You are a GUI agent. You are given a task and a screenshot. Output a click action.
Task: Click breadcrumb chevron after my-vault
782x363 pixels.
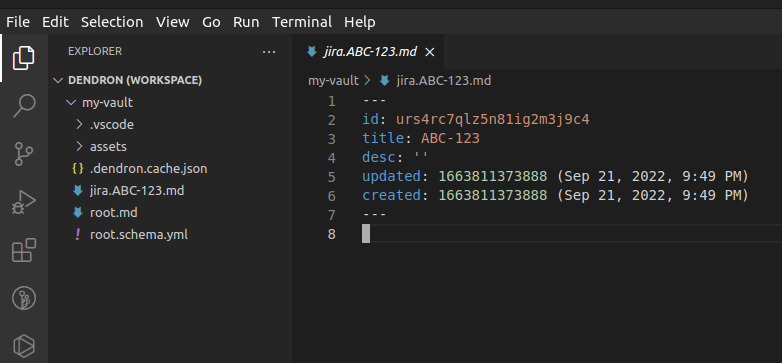coord(368,80)
